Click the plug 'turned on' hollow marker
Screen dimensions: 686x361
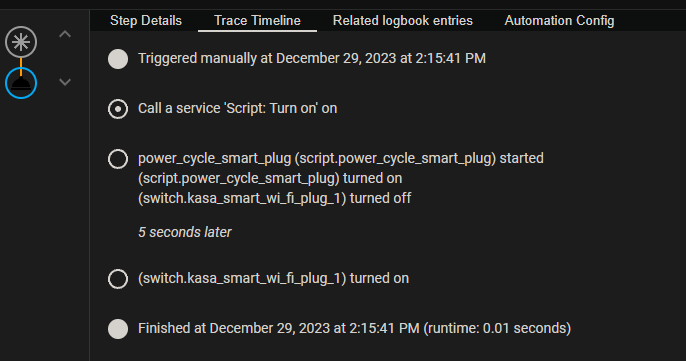pos(118,279)
